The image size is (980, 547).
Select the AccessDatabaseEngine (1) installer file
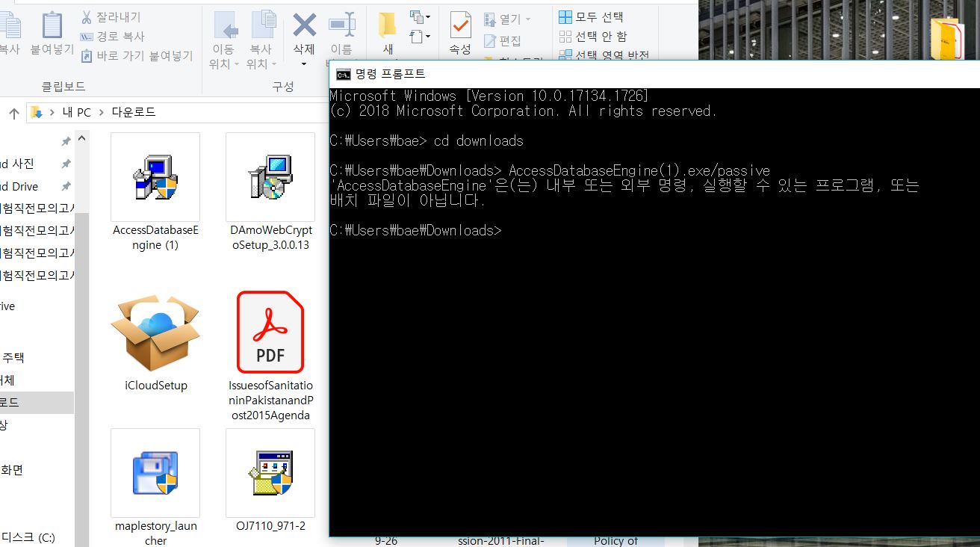coord(155,177)
